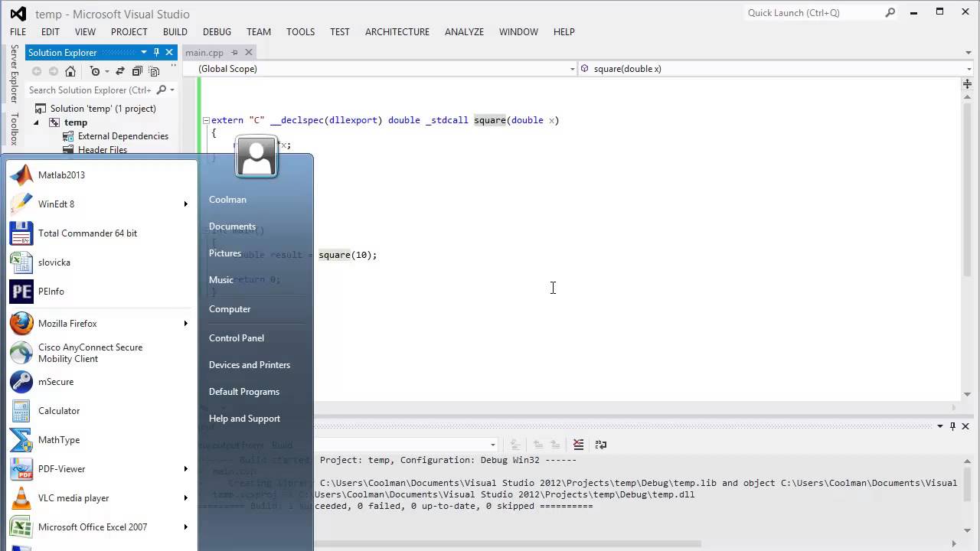Click the Quick Launch search magnifier

[890, 12]
